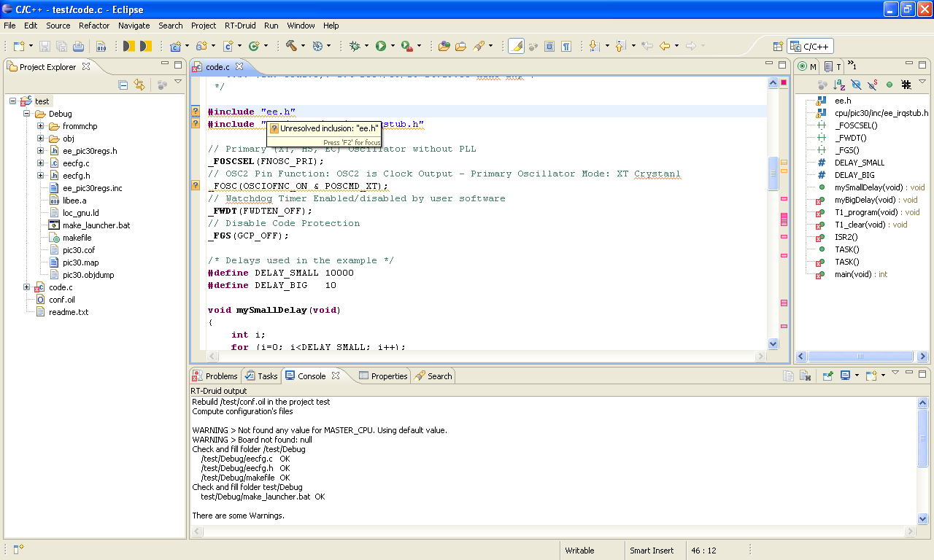This screenshot has height=560, width=934.
Task: Click the green Run button icon
Action: 381,46
